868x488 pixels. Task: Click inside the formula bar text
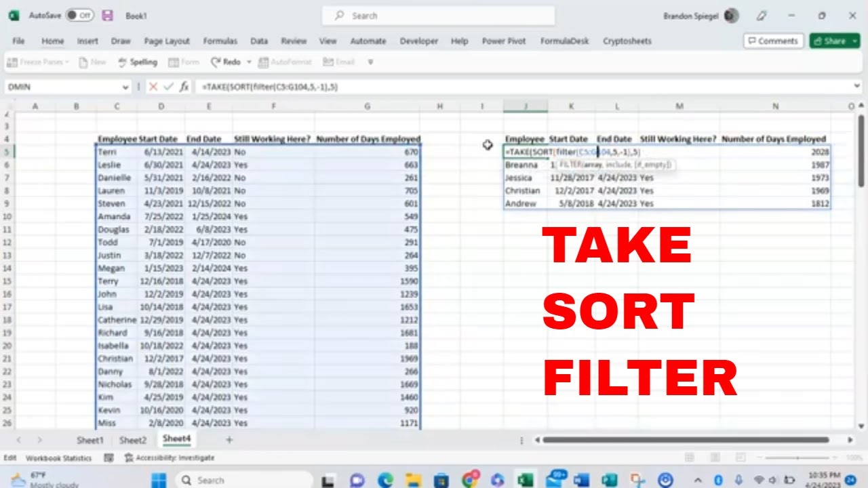(x=269, y=87)
